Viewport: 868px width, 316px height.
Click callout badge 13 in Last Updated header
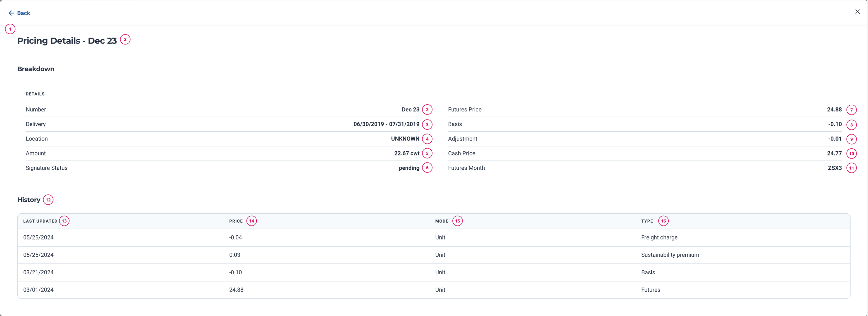(64, 221)
